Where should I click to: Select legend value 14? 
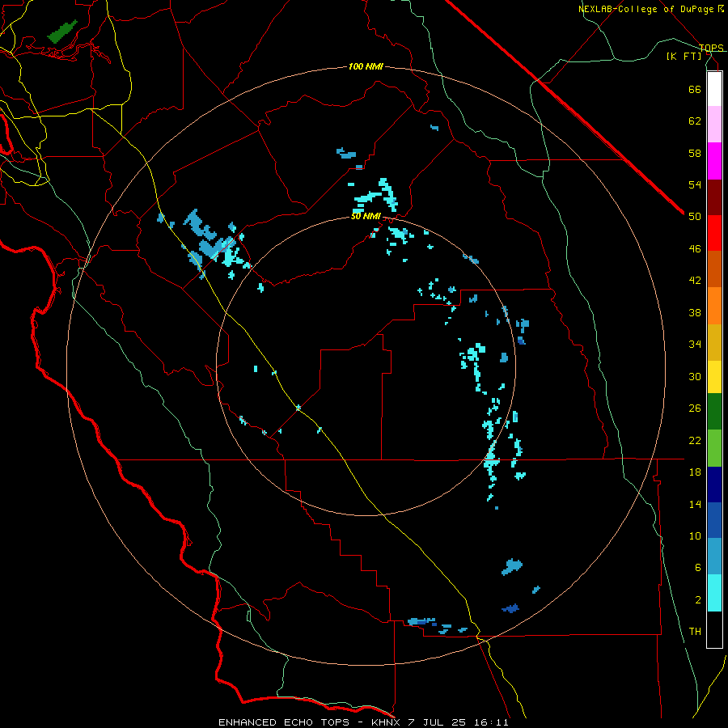point(695,504)
